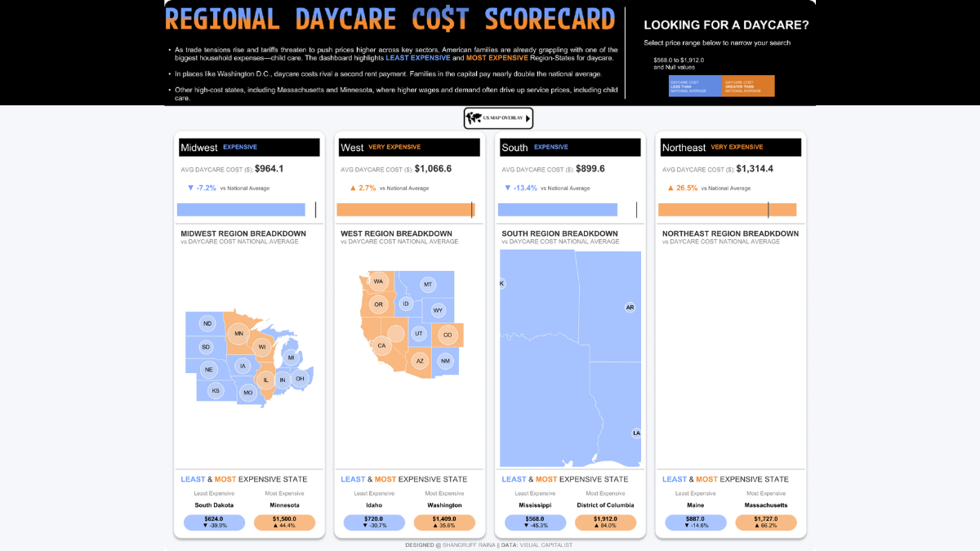This screenshot has width=980, height=551.
Task: Expand overlay using the black arrow
Action: tap(528, 118)
